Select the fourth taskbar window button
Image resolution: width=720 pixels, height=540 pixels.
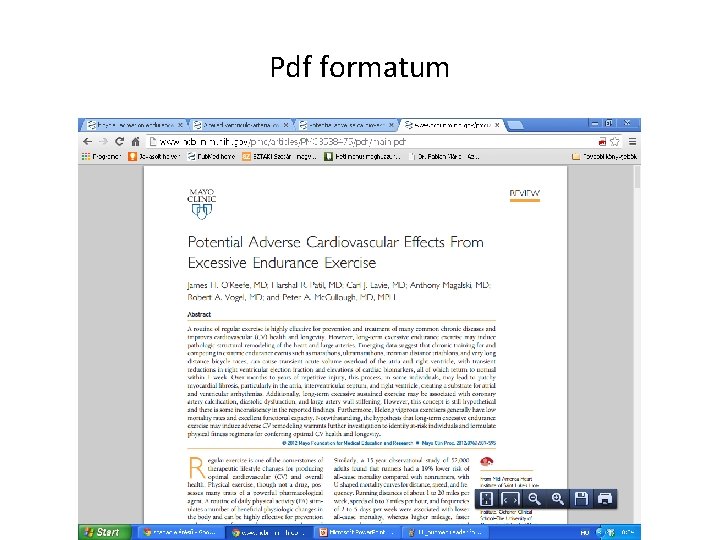[445, 533]
